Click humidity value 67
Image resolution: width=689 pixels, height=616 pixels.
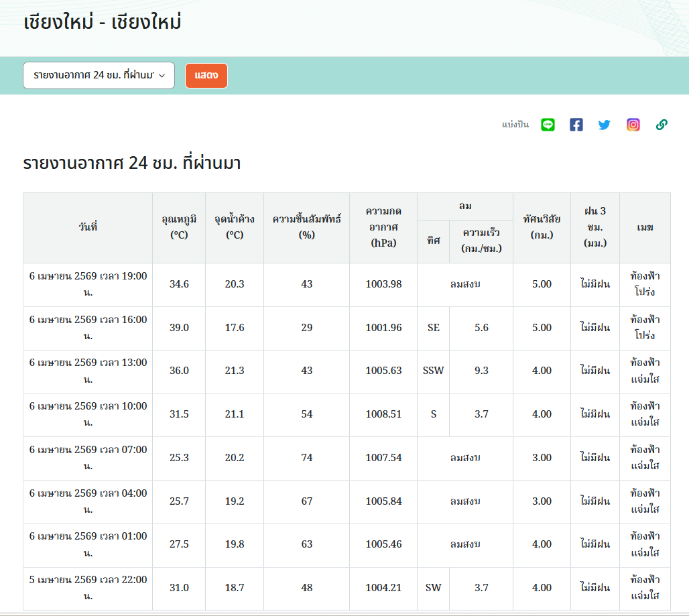[x=307, y=501]
